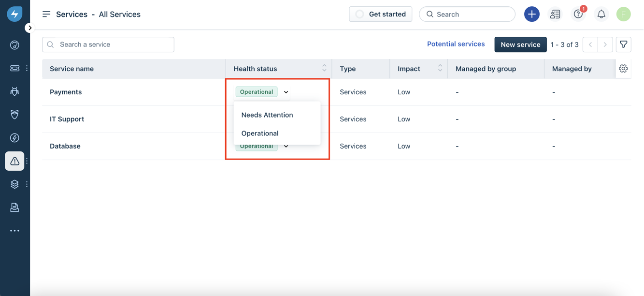Sort by Health status column
The image size is (644, 296).
324,68
